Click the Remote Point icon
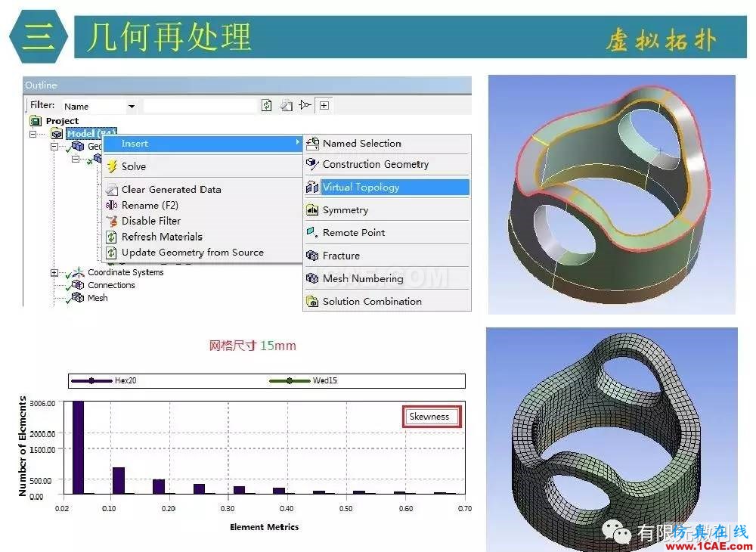Image resolution: width=756 pixels, height=552 pixels. click(x=312, y=232)
